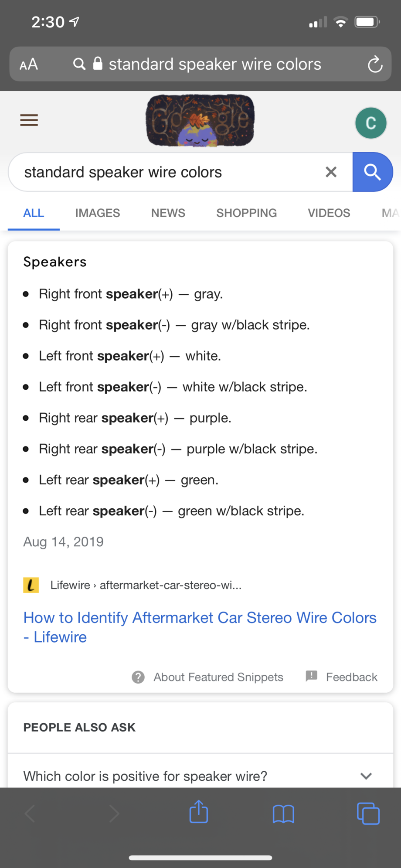
Task: Open the Google hamburger menu
Action: point(29,120)
